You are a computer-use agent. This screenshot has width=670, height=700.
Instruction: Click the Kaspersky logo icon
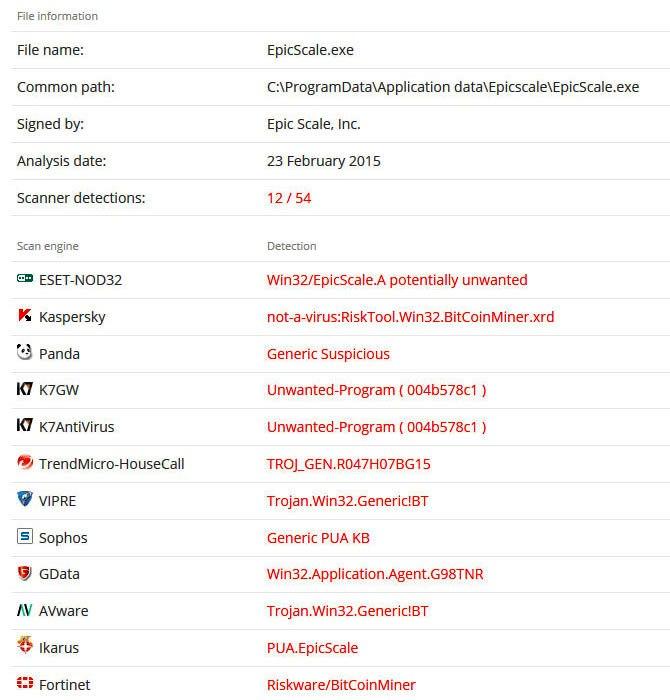click(25, 315)
